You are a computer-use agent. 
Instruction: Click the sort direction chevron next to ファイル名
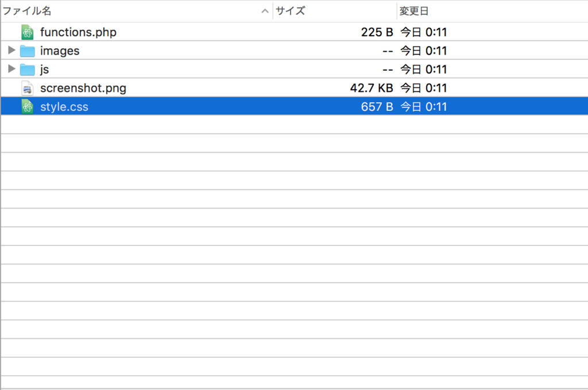pos(264,10)
